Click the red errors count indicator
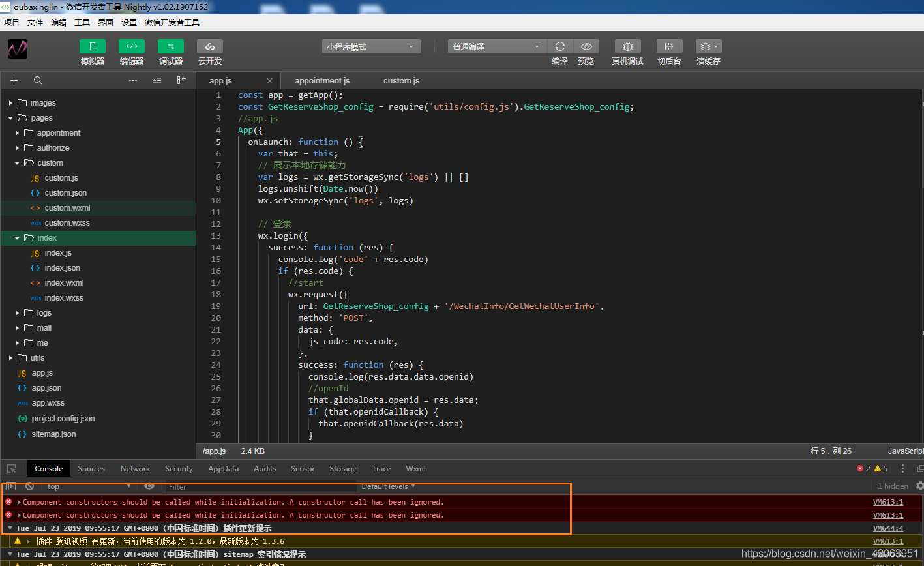 pyautogui.click(x=863, y=469)
